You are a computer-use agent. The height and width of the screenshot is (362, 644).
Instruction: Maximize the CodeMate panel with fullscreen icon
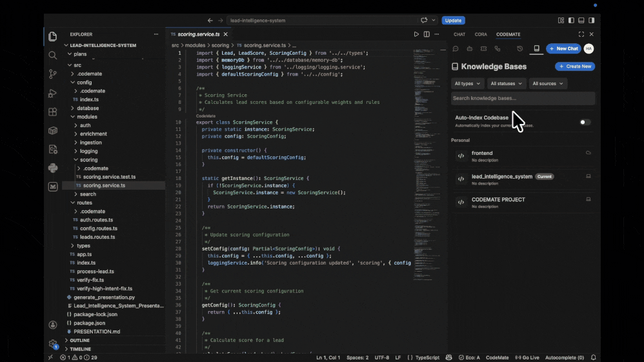(x=581, y=34)
